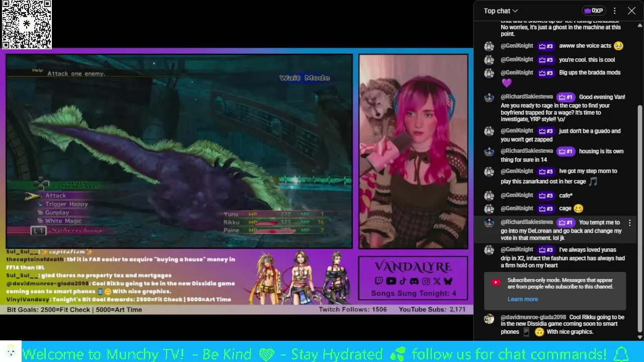Select White Magic in the battle menu
Screen dimensions: 644x362
click(63, 221)
